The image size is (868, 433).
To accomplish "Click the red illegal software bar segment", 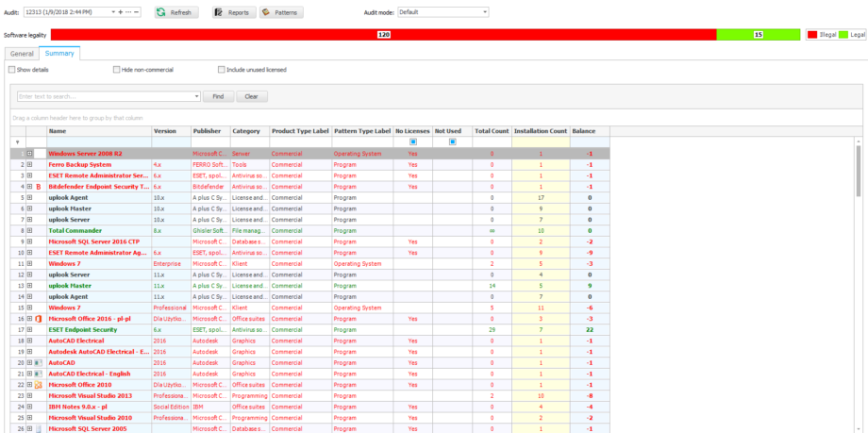I will click(x=384, y=34).
